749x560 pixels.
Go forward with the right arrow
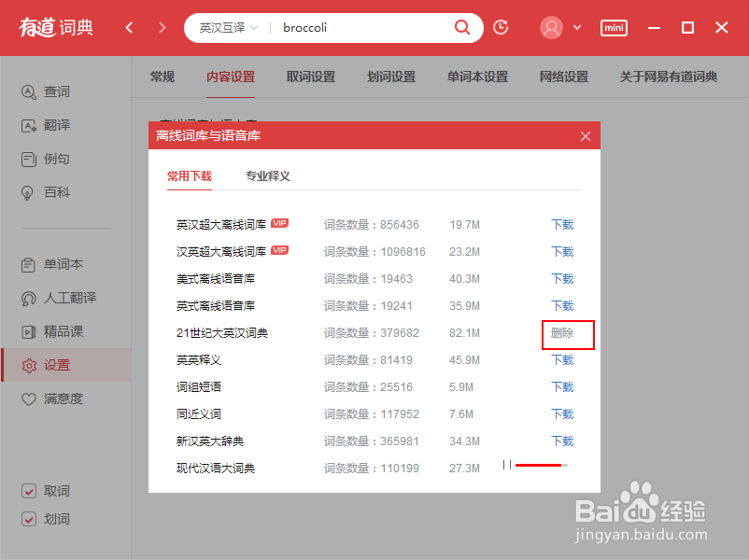pyautogui.click(x=163, y=28)
